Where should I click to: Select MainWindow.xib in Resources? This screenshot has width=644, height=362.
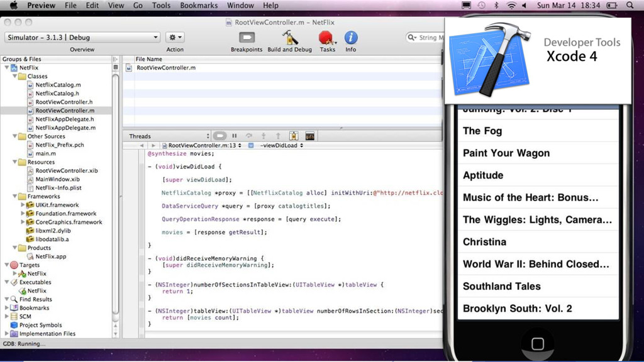click(57, 179)
